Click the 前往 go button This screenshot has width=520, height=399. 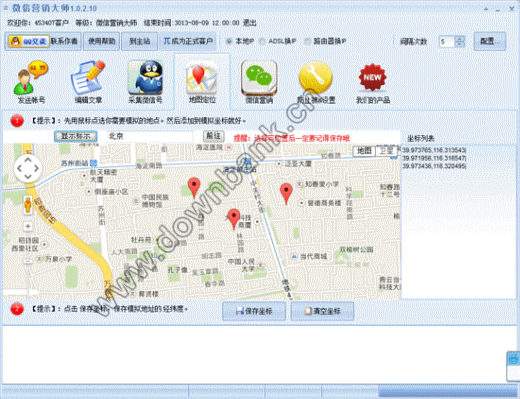pyautogui.click(x=213, y=136)
